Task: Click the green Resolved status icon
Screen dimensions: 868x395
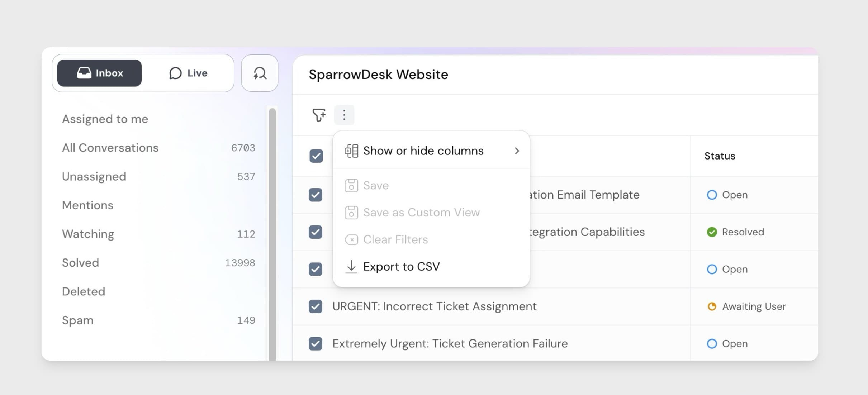Action: tap(712, 232)
